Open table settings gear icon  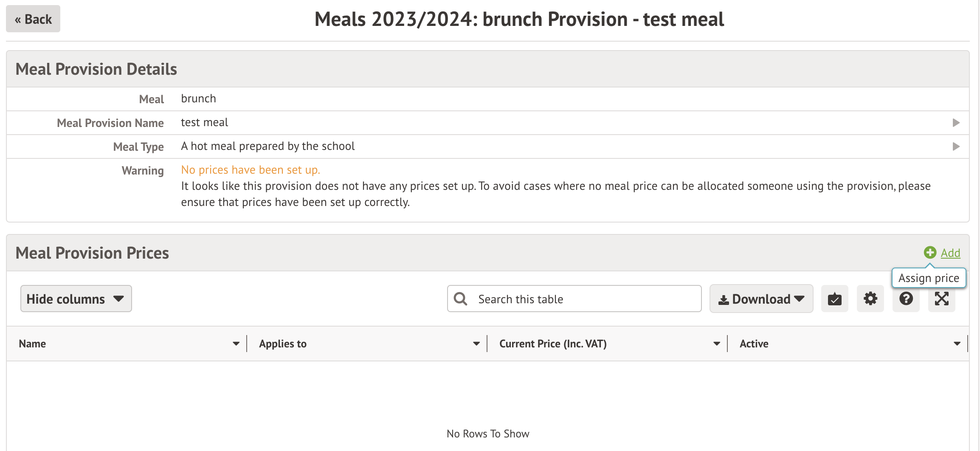tap(870, 299)
